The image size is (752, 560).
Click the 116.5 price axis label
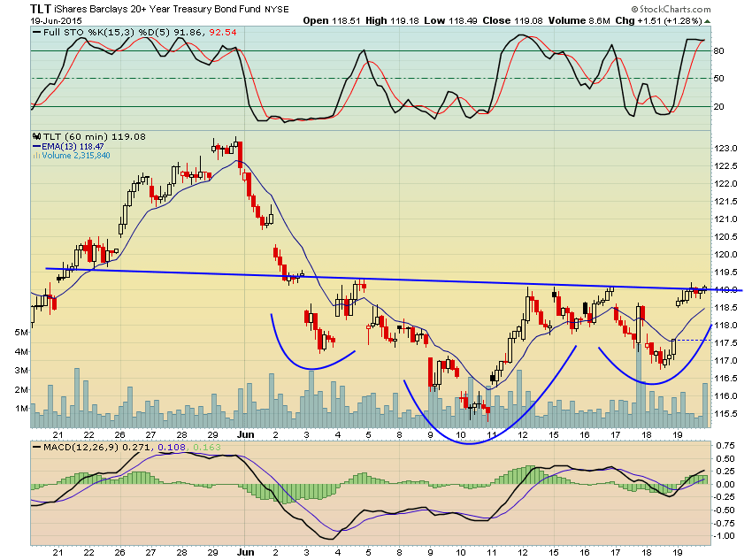point(725,379)
